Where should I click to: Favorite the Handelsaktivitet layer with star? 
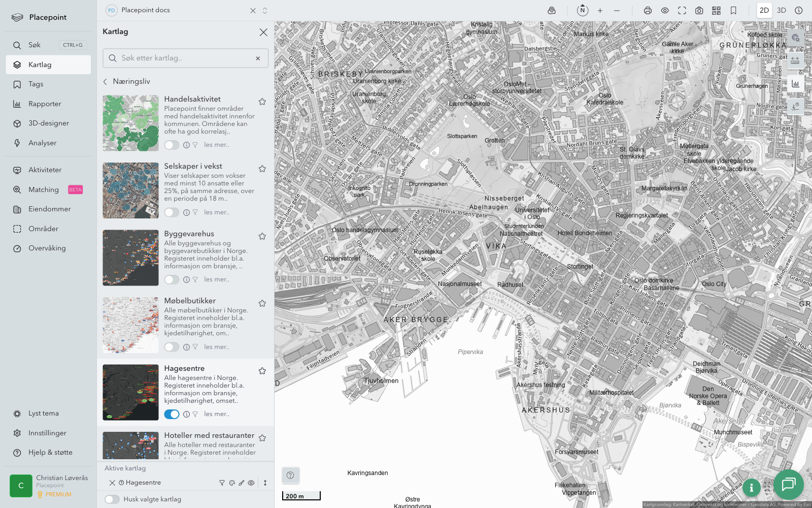pos(262,102)
